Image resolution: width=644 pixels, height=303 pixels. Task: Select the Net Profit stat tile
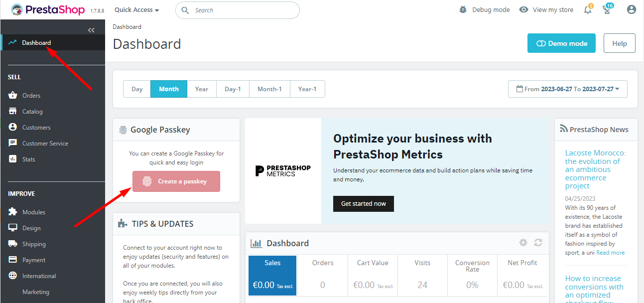(522, 276)
